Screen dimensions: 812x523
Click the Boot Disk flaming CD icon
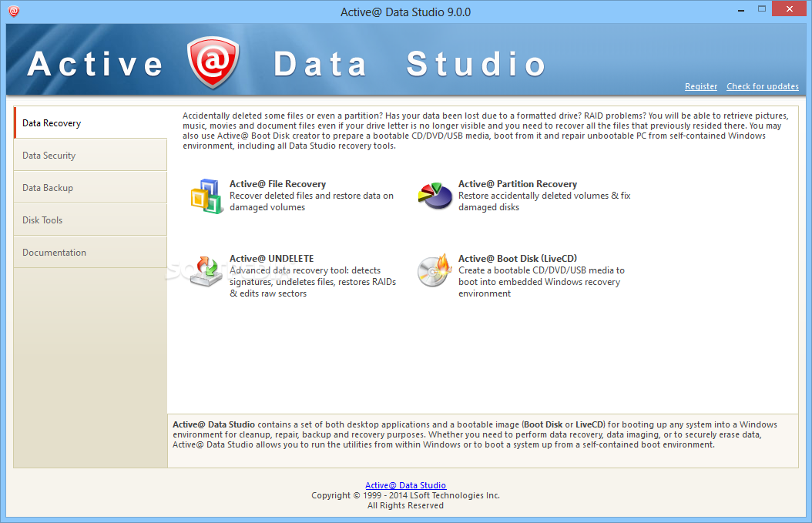[x=435, y=271]
